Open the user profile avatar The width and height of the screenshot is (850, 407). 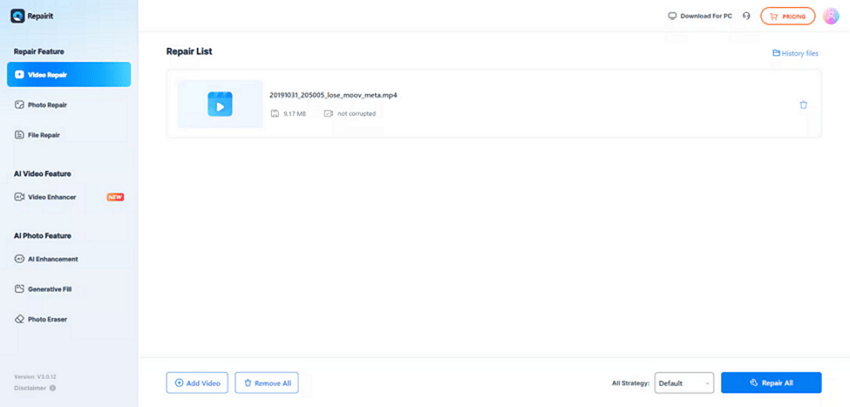click(830, 16)
